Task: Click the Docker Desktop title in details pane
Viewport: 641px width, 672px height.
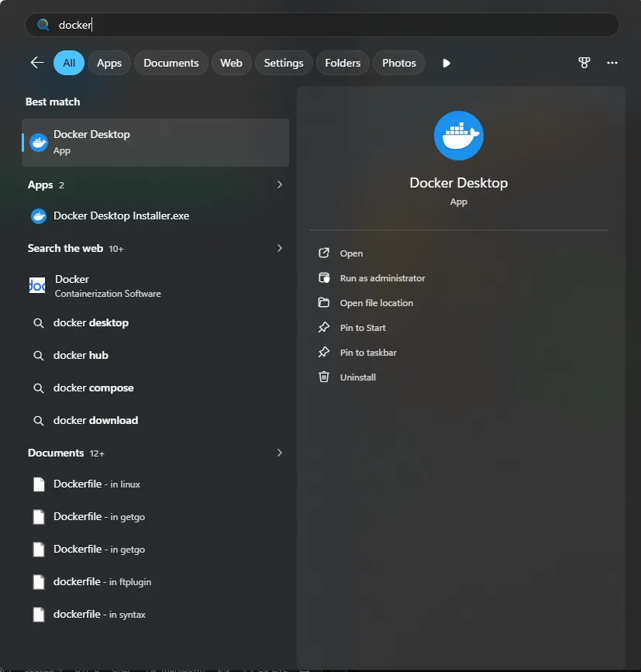Action: coord(459,183)
